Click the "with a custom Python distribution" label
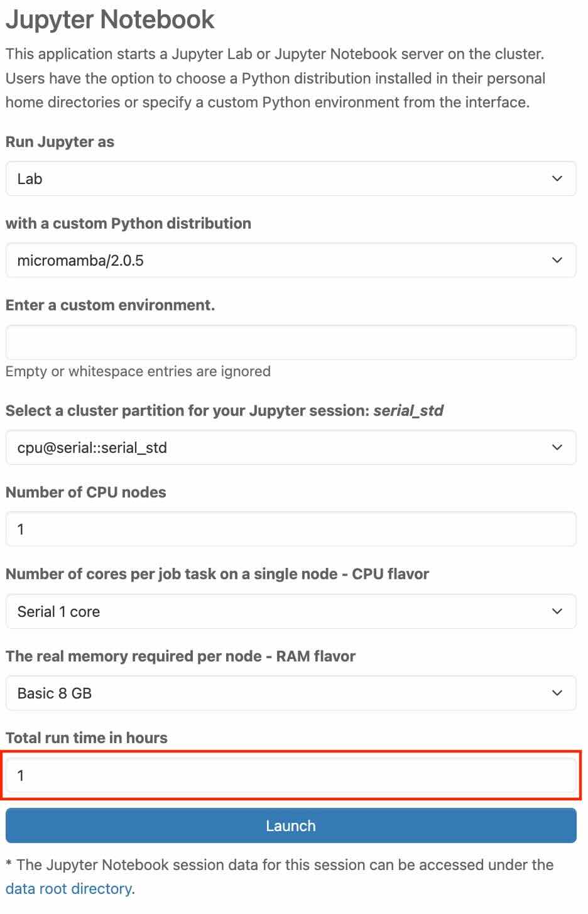This screenshot has width=588, height=914. coord(128,224)
